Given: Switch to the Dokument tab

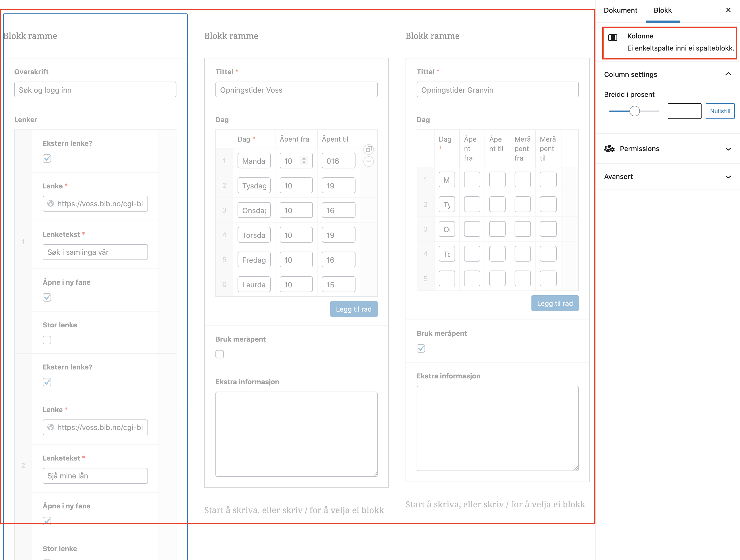Looking at the screenshot, I should pyautogui.click(x=620, y=10).
